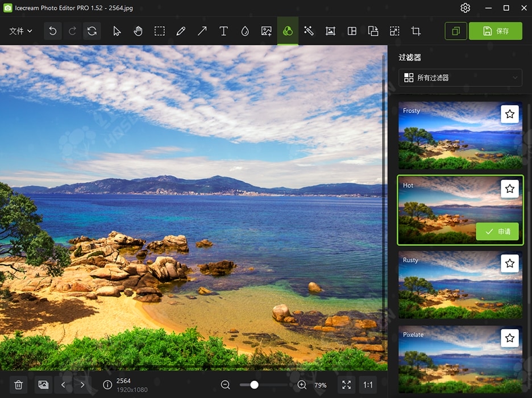Favorite the Frosty filter star
This screenshot has height=398, width=532.
509,114
